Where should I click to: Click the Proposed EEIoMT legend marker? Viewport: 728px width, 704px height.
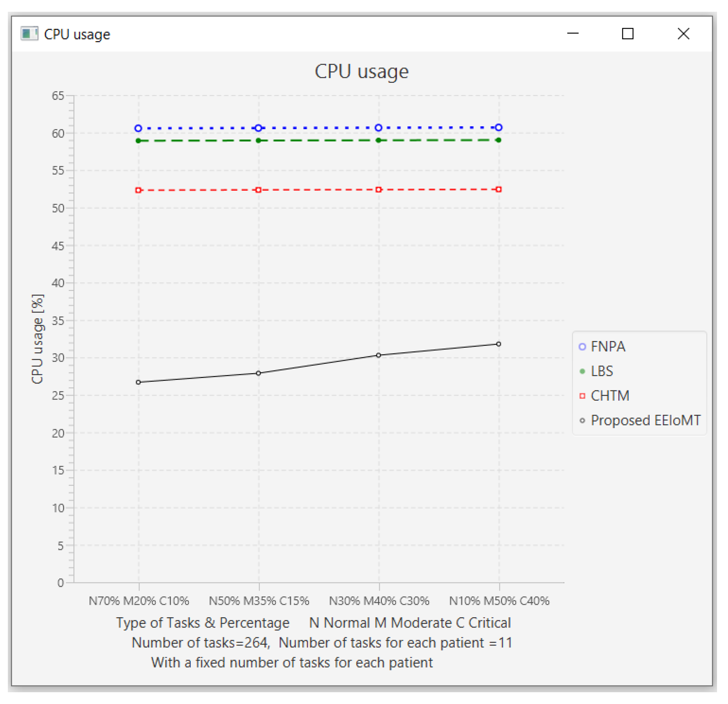[x=582, y=420]
